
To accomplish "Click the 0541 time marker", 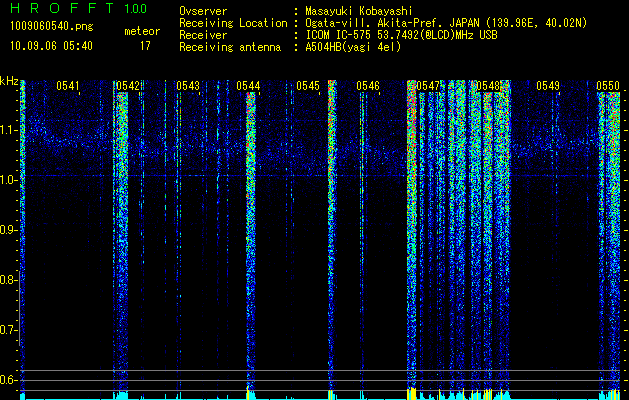I will point(68,86).
